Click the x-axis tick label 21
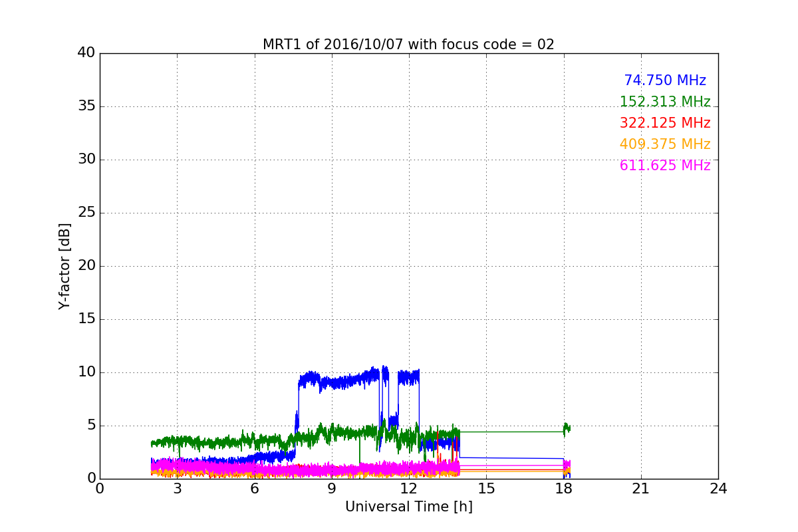Viewport: 798px width, 532px height. click(x=641, y=489)
